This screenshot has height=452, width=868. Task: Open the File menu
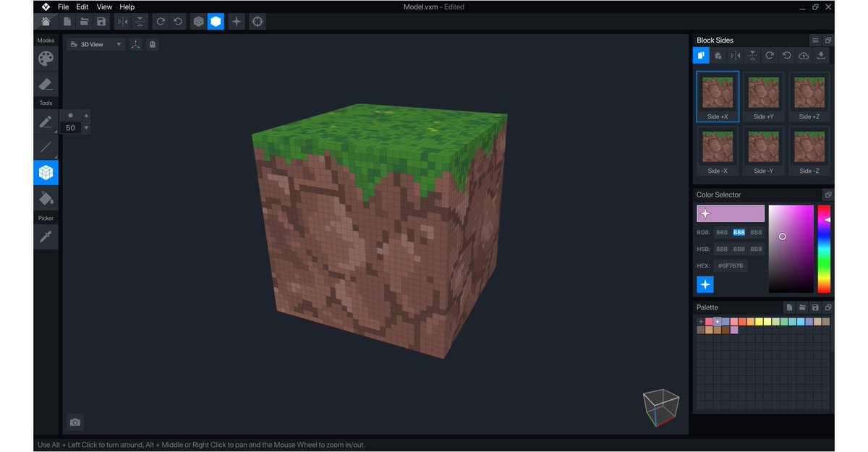(64, 7)
